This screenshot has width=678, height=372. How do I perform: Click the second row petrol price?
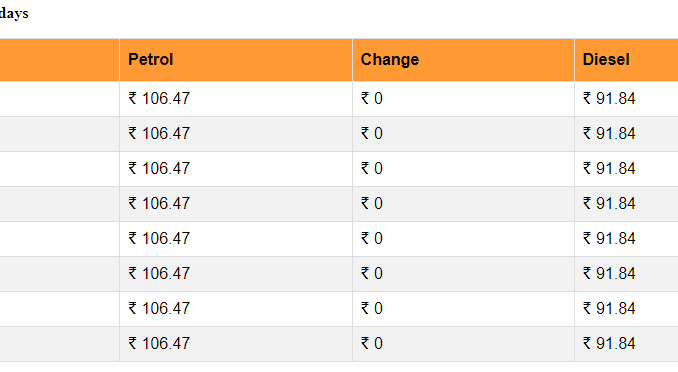click(x=159, y=134)
